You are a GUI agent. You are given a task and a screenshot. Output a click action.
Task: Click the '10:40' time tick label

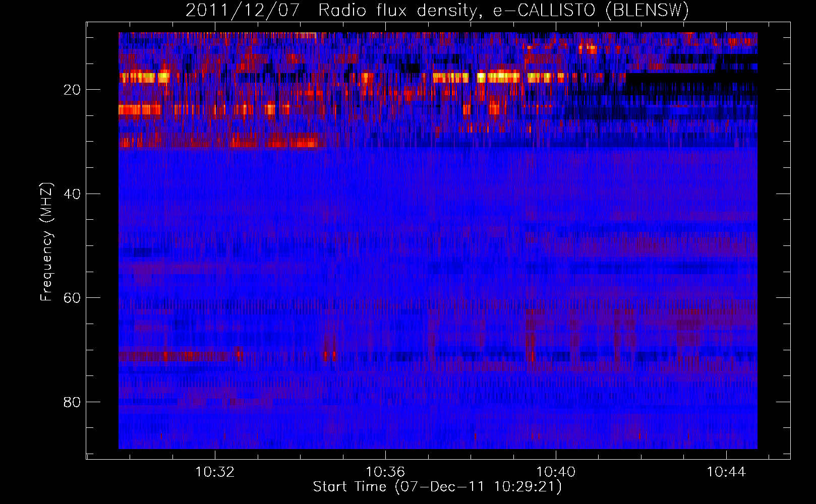(556, 472)
